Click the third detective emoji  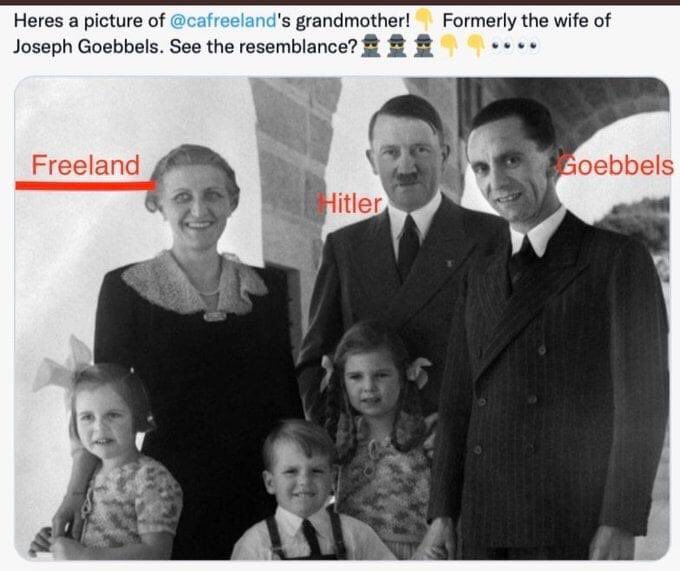tap(424, 46)
